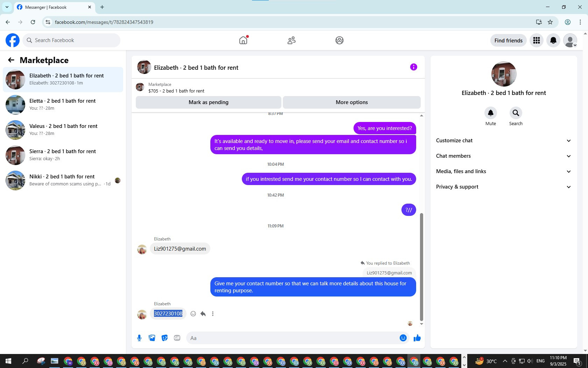Open Facebook home feed icon
Viewport: 588px width, 368px height.
(243, 40)
